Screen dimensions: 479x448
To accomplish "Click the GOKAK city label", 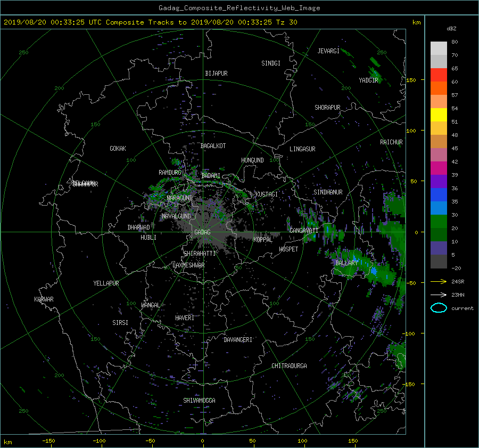I will pos(118,148).
